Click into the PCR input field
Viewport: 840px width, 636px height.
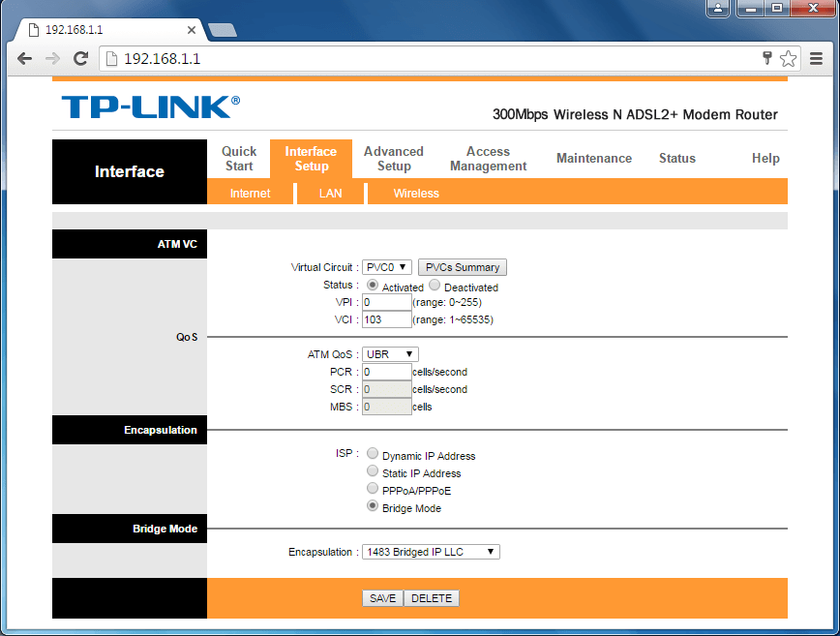point(387,372)
